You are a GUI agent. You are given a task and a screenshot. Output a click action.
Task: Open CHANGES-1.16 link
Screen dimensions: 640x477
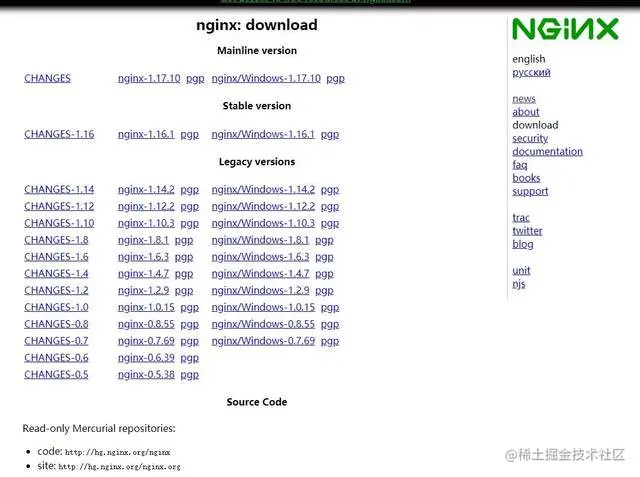pos(59,134)
